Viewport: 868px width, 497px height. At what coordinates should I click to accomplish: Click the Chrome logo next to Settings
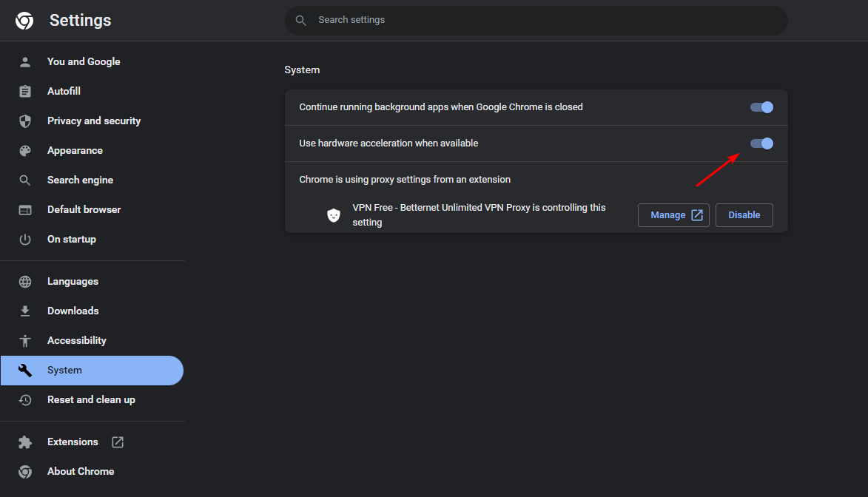[24, 21]
